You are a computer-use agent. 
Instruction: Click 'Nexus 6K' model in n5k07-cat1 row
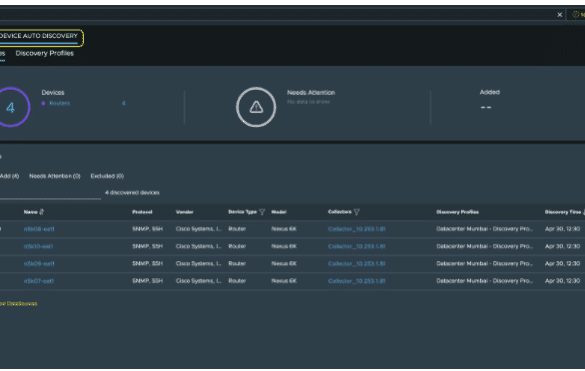click(x=284, y=281)
